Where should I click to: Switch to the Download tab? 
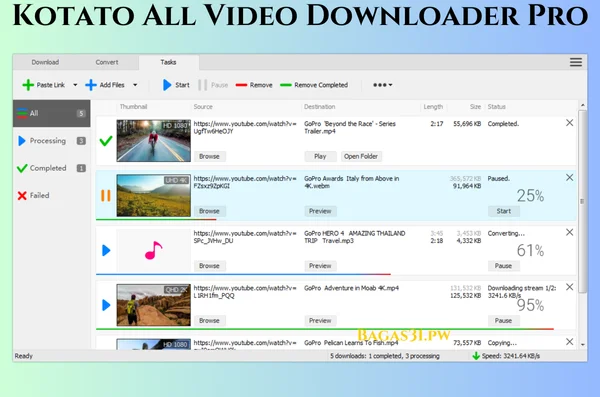click(x=45, y=62)
